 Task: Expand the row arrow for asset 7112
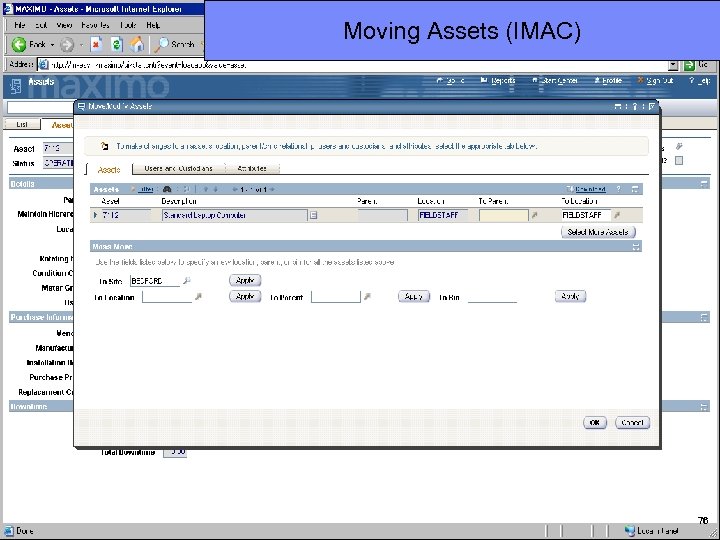coord(95,215)
